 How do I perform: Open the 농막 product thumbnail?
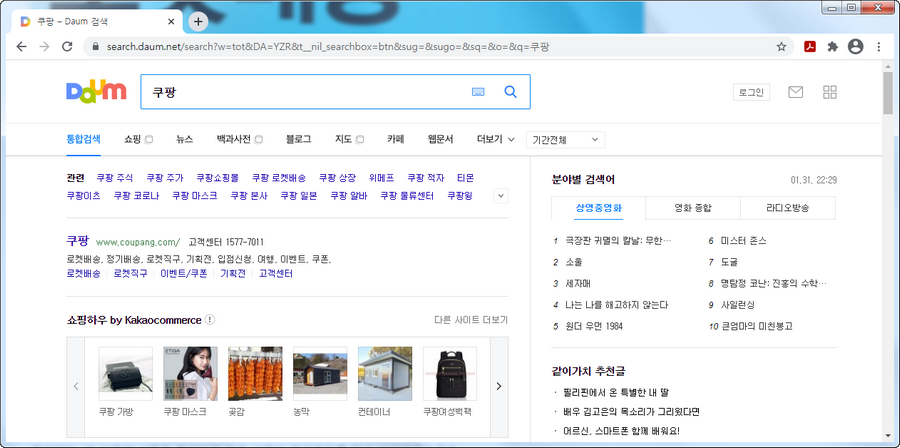320,373
